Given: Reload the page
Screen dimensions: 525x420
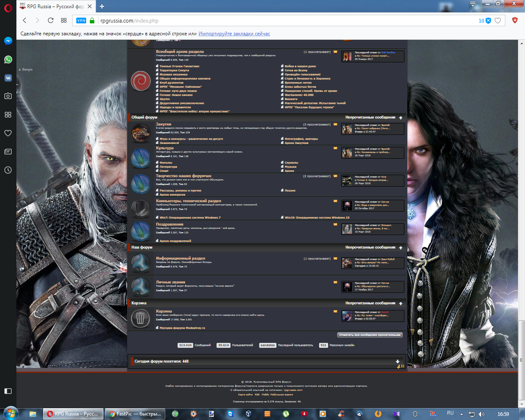Looking at the screenshot, I should [x=50, y=21].
